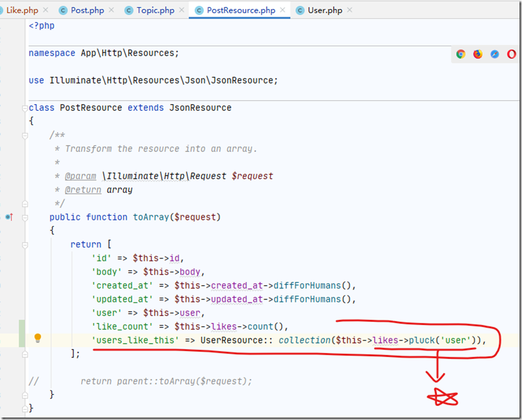The image size is (522, 420).
Task: Click the 'like_count' array key
Action: tap(122, 327)
